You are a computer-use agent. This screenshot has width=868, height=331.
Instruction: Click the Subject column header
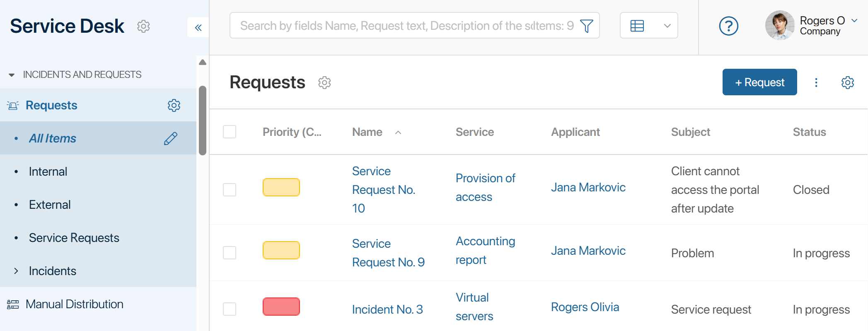coord(691,132)
